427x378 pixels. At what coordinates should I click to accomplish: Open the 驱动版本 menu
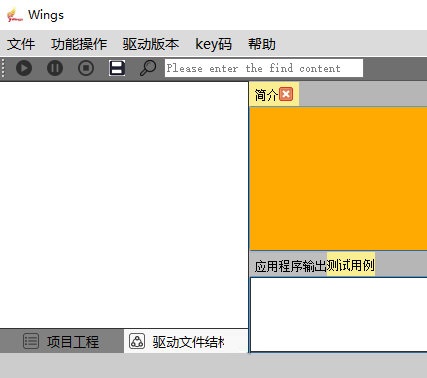coord(151,44)
